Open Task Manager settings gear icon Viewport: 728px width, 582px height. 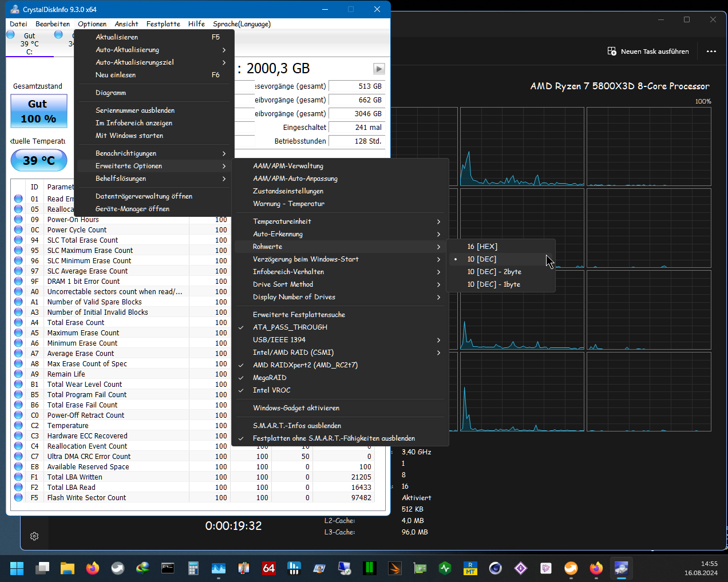pyautogui.click(x=34, y=536)
